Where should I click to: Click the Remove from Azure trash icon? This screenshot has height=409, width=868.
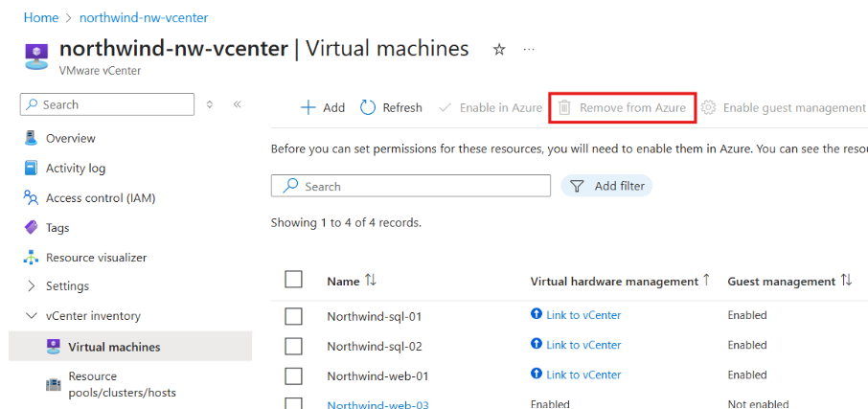coord(564,108)
